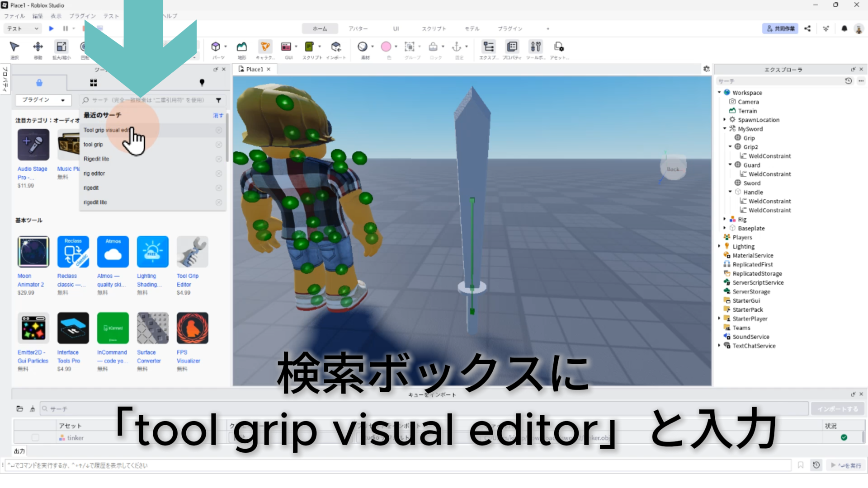The image size is (868, 488).
Task: Click the search filter funnel icon
Action: click(218, 100)
